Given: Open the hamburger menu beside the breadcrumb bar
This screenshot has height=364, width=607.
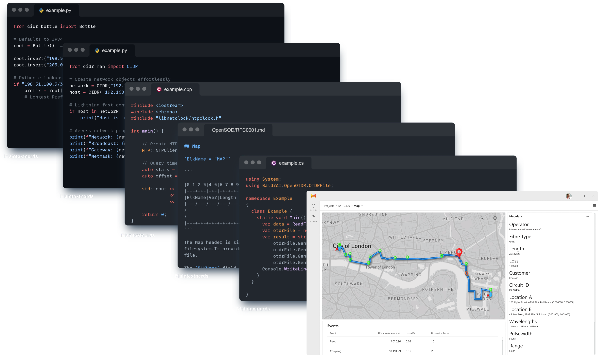Looking at the screenshot, I should point(594,205).
